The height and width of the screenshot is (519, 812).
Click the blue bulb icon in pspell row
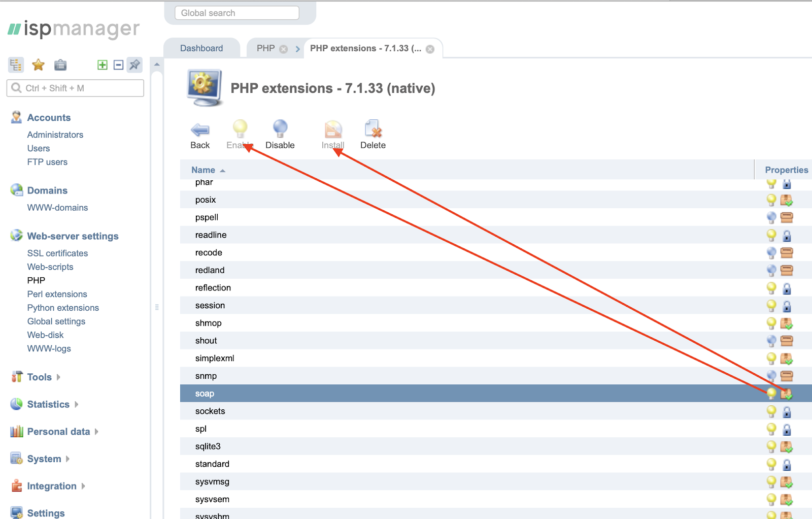click(771, 217)
